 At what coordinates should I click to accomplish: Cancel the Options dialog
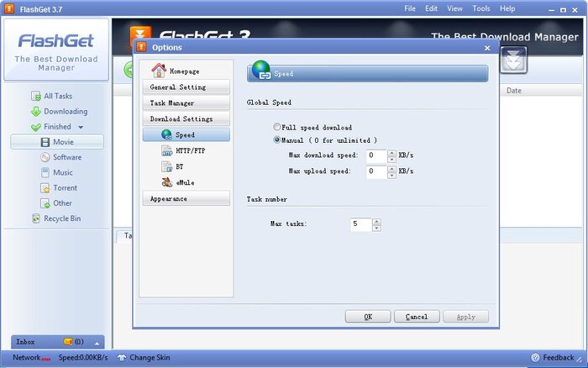417,316
